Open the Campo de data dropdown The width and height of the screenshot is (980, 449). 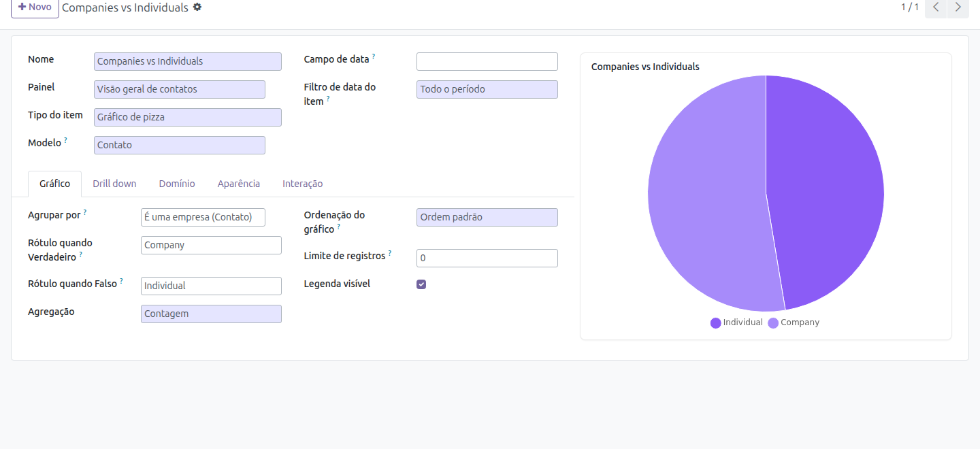[487, 61]
